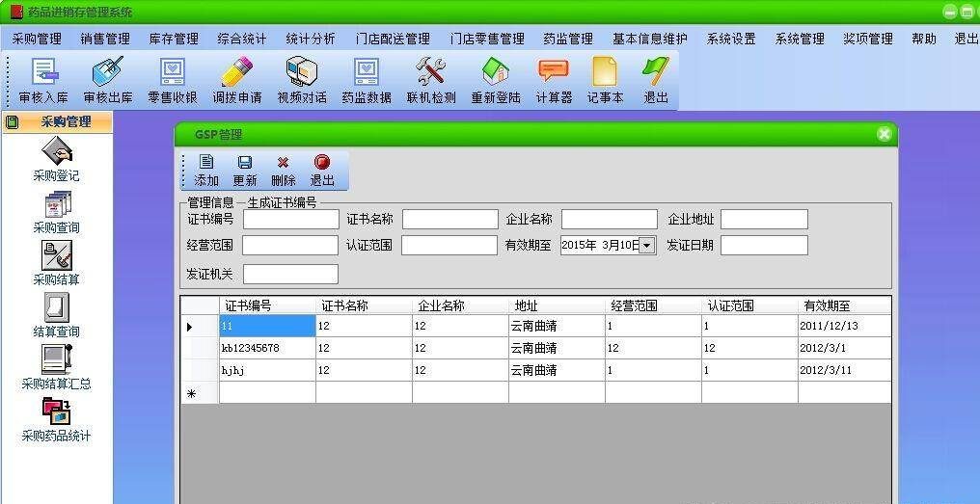Click the 有效期至 column header
This screenshot has height=504, width=980.
tap(845, 305)
